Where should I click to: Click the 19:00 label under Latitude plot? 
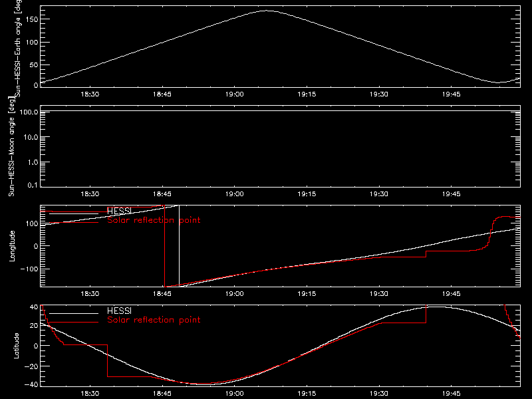(x=235, y=394)
